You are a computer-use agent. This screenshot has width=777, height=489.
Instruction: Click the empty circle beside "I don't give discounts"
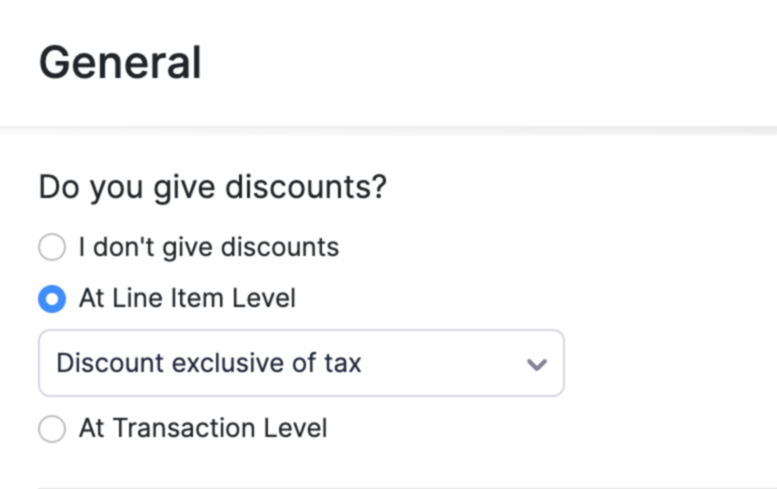tap(52, 247)
